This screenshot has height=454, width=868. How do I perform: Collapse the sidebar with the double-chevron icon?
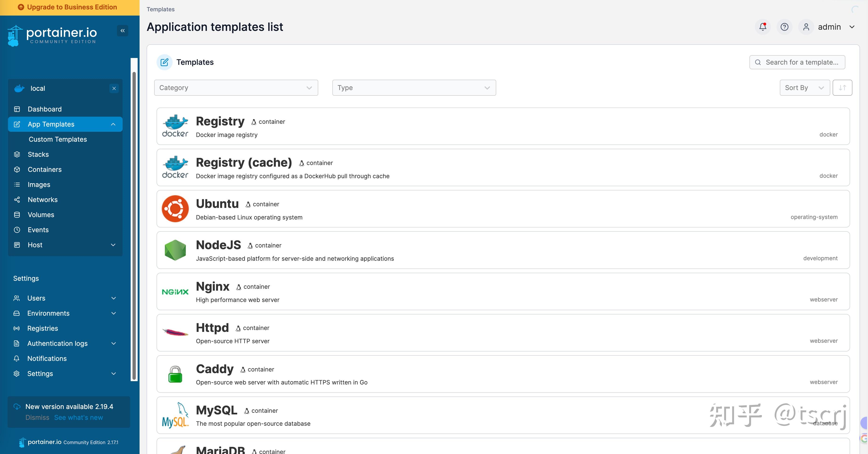pos(123,31)
